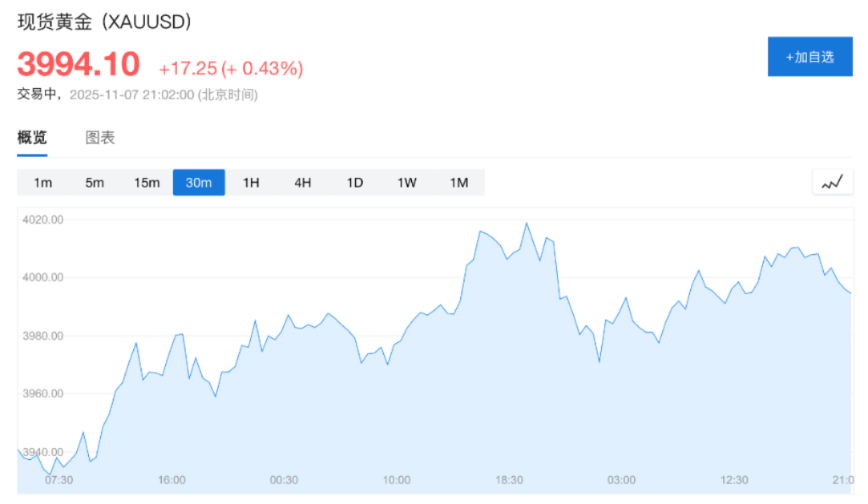
Task: Switch to the 概览 tab
Action: point(32,138)
